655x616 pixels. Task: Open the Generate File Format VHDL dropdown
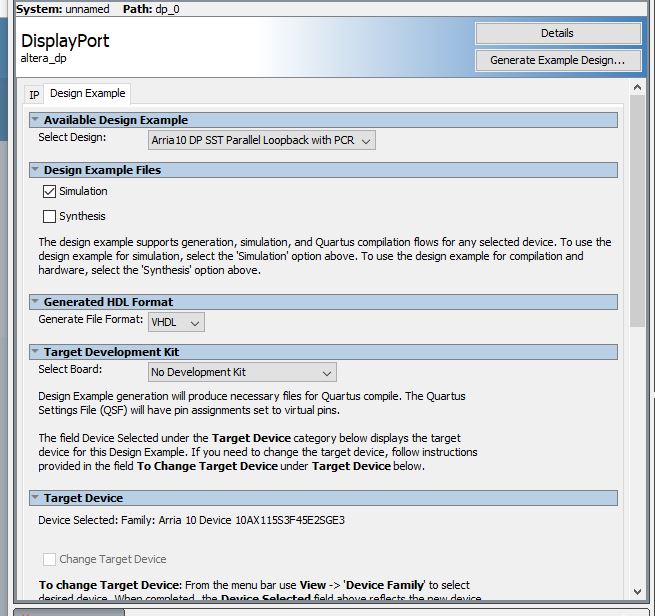[x=176, y=322]
